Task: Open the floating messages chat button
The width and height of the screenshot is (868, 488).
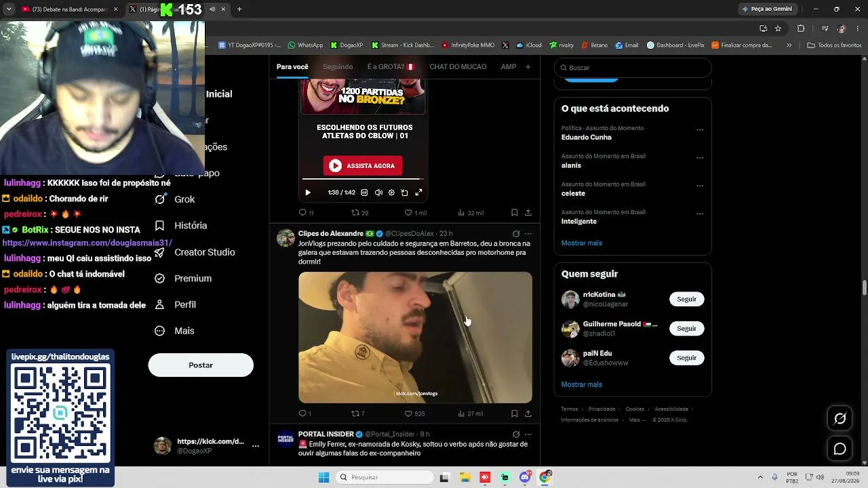Action: click(840, 449)
